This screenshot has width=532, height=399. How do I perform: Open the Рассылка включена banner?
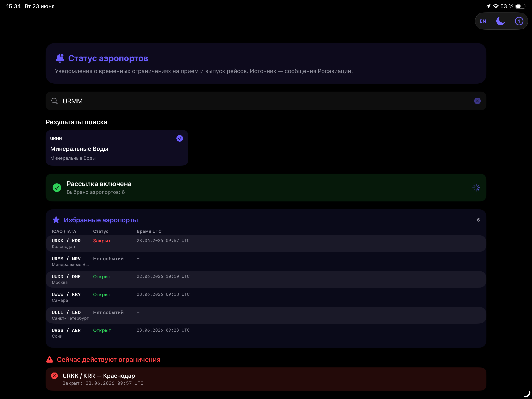[266, 187]
